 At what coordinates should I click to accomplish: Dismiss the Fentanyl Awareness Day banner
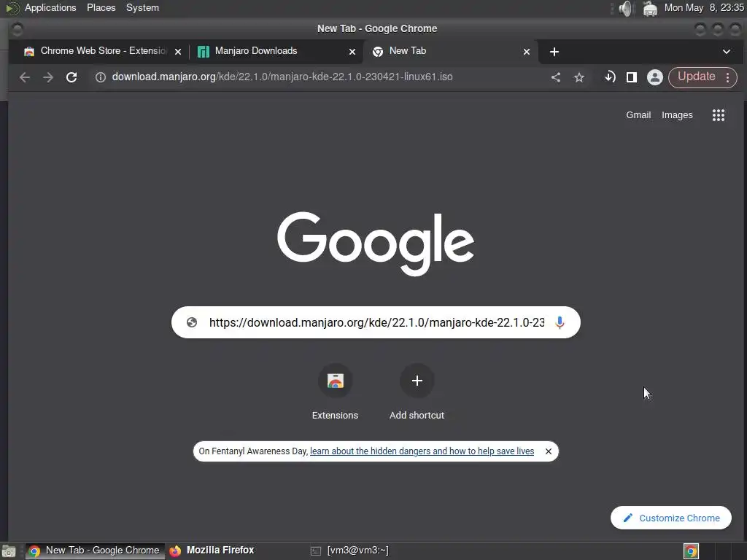point(549,451)
